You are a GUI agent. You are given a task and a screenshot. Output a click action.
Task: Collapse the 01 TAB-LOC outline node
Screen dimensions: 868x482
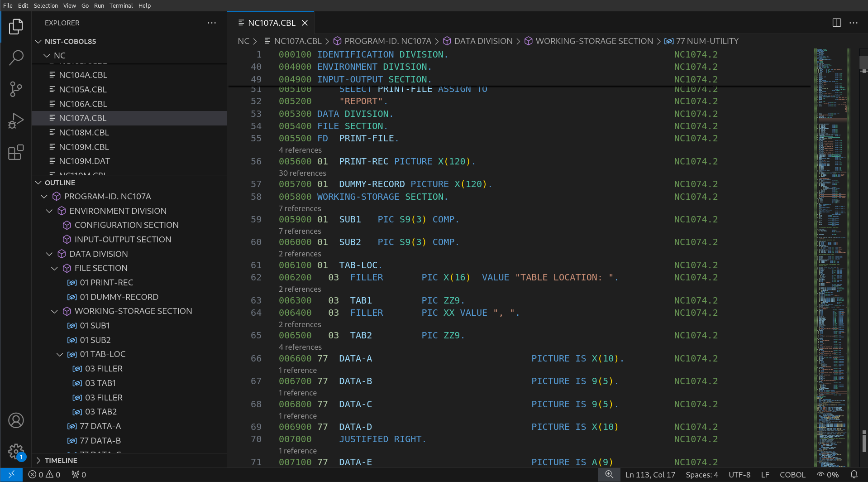(x=60, y=354)
